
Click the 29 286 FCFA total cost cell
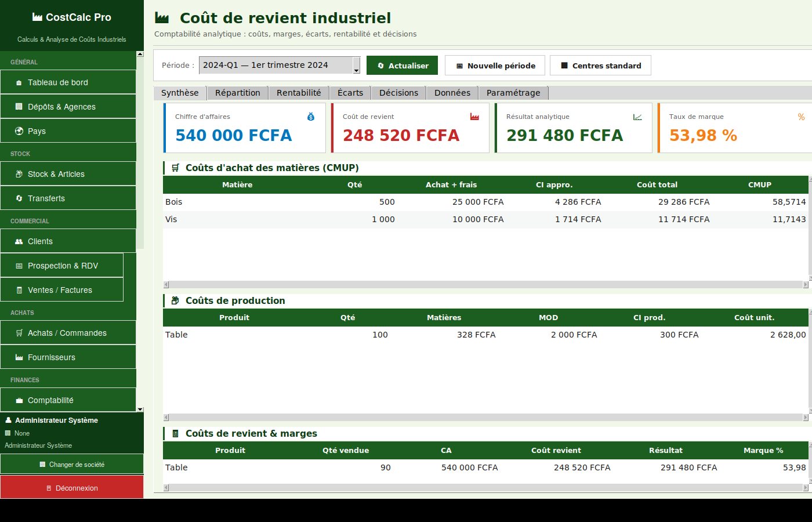[x=684, y=202]
